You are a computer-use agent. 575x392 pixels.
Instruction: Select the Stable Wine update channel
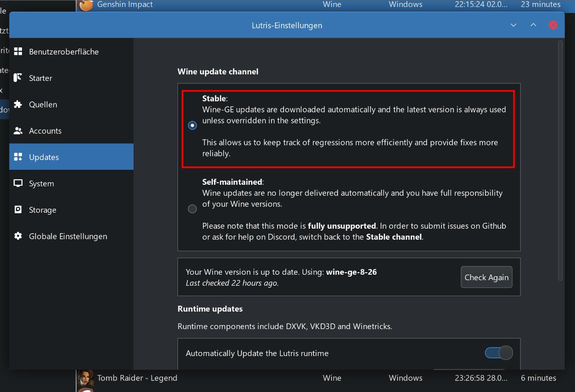(x=192, y=126)
